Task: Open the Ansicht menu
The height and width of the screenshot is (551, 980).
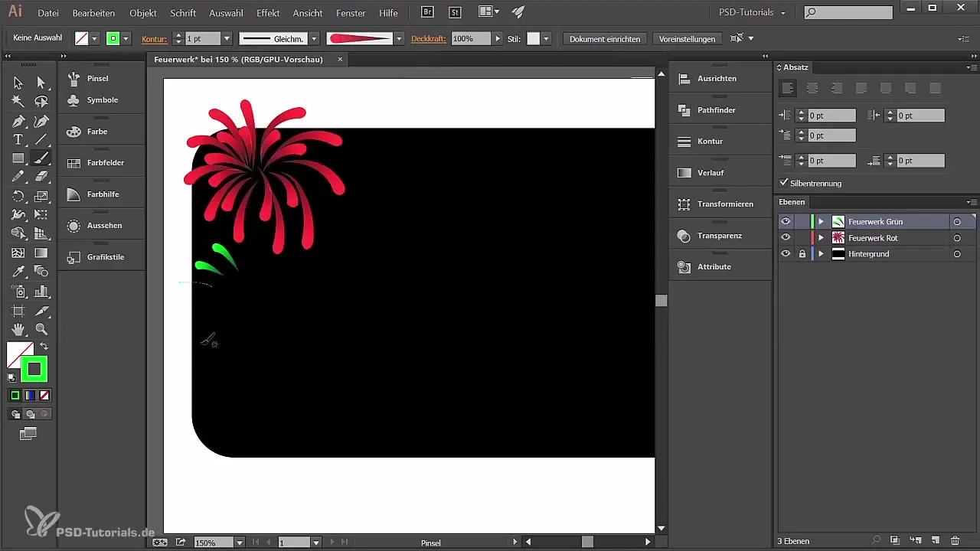Action: click(x=308, y=13)
